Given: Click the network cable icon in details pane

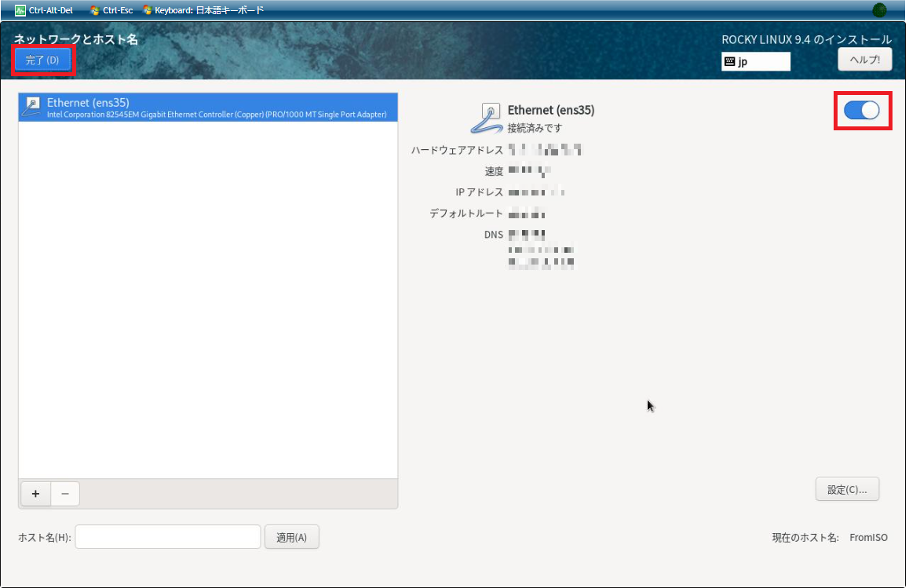Looking at the screenshot, I should pos(487,119).
